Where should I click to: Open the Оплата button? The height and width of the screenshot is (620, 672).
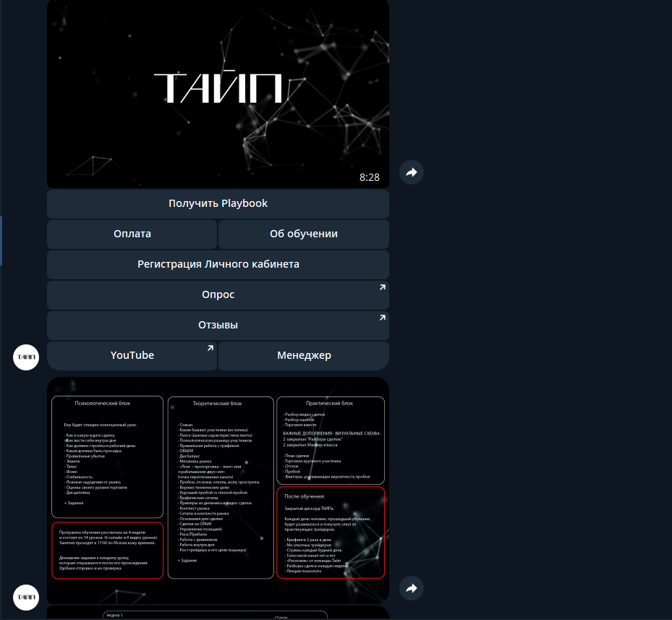coord(132,234)
